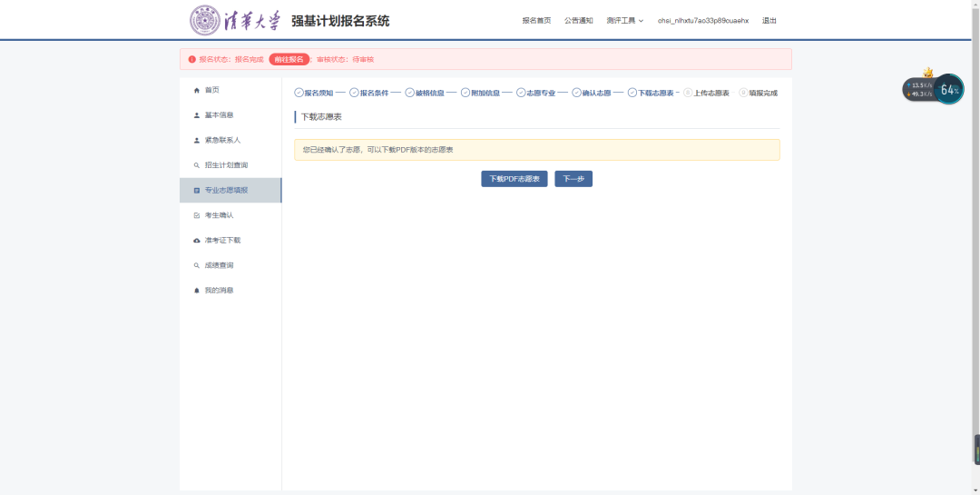Click the check icon beside 确认志愿
The image size is (980, 495).
(576, 93)
